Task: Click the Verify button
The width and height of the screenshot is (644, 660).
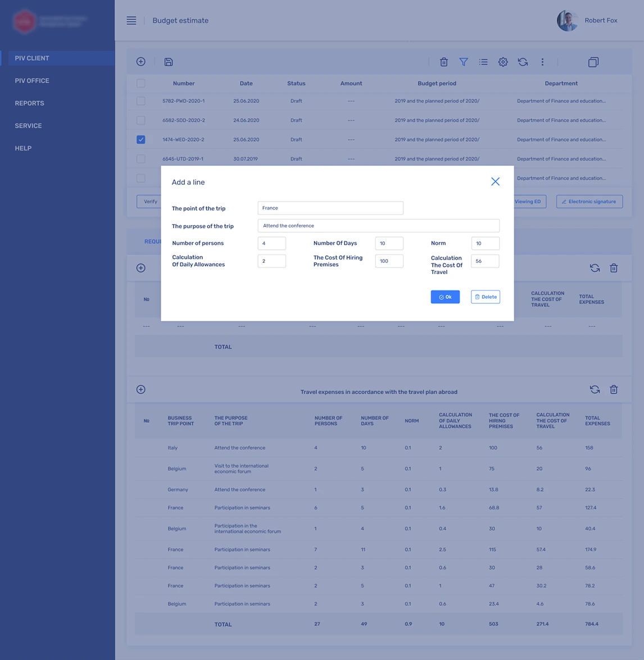Action: click(149, 202)
